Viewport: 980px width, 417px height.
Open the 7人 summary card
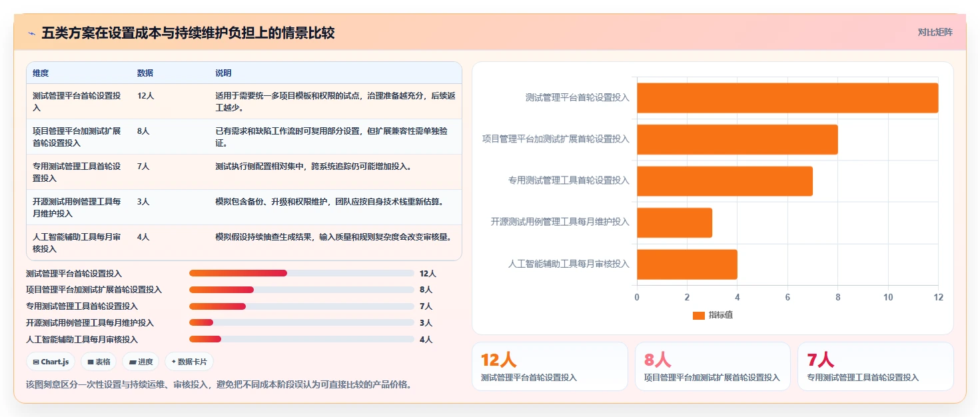click(875, 366)
